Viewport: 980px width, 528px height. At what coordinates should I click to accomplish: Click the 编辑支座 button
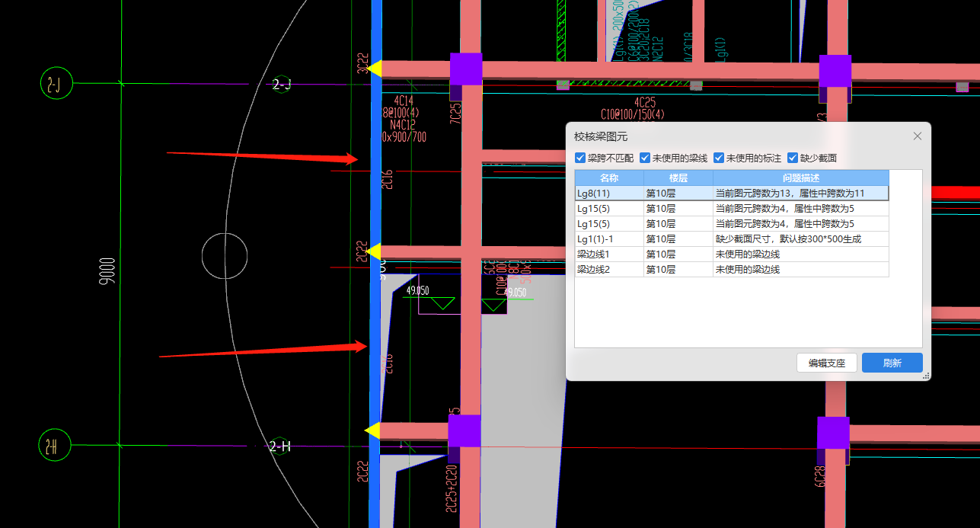(x=827, y=363)
